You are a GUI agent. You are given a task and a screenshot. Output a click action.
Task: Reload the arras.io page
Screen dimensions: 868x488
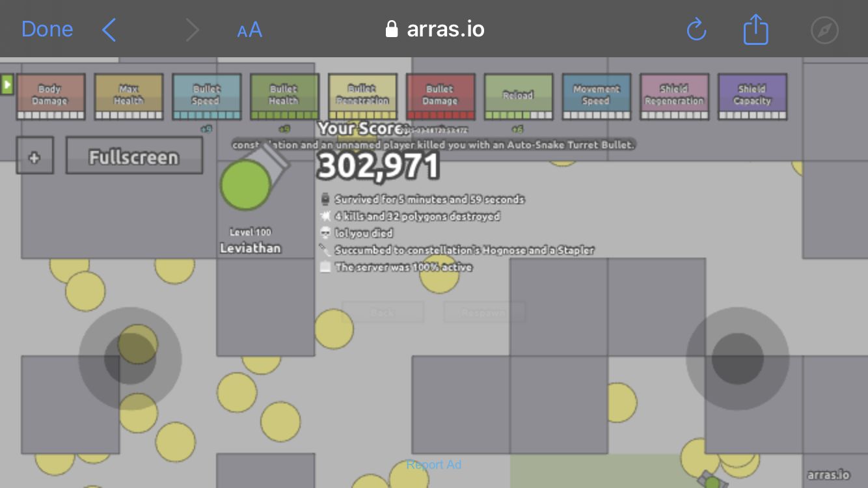[696, 29]
